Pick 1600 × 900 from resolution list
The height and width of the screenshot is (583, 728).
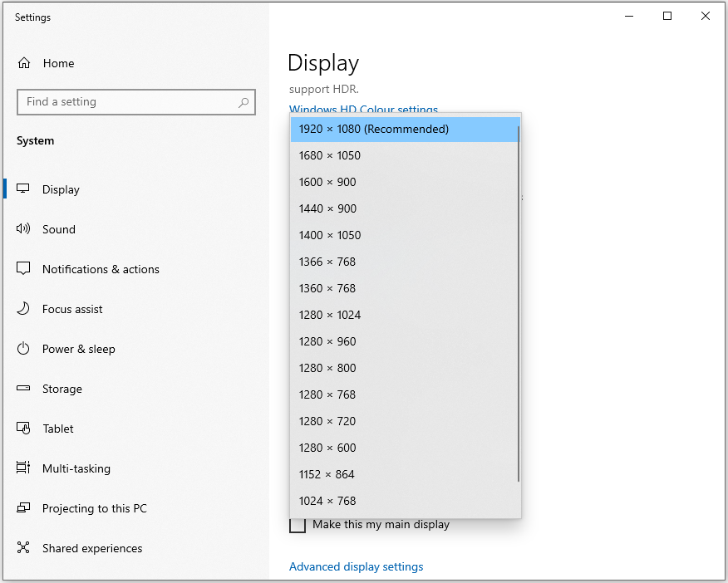tap(405, 182)
